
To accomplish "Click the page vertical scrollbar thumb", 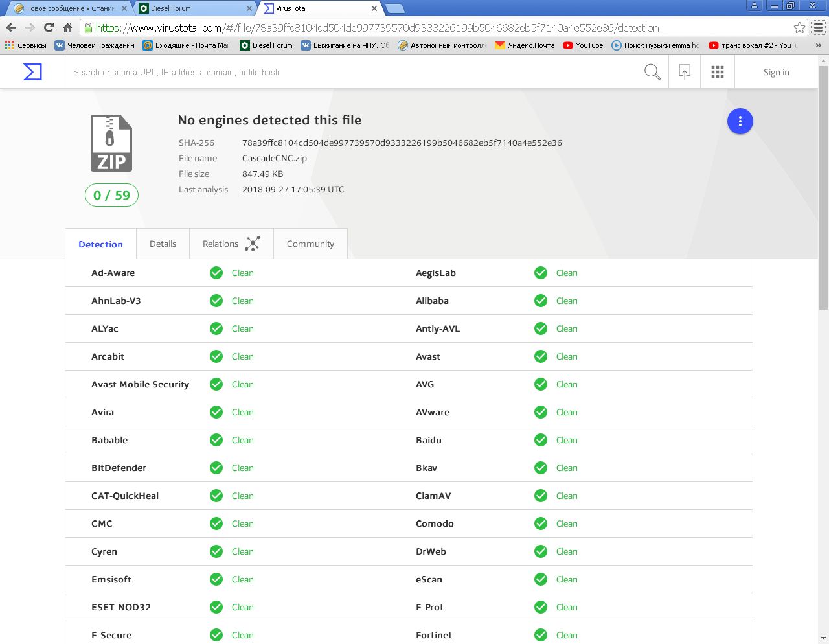I will pos(823,187).
